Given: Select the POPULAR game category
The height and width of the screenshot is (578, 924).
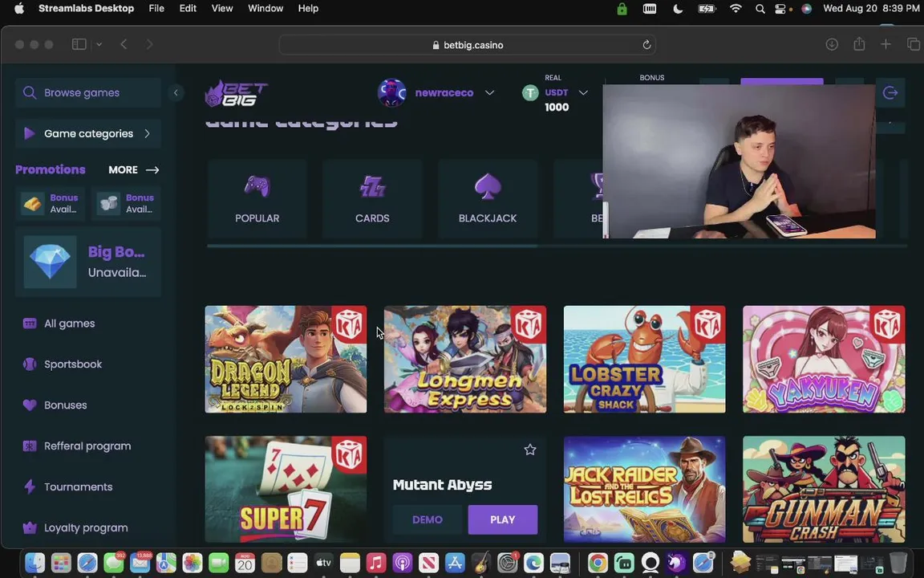Looking at the screenshot, I should 257,199.
